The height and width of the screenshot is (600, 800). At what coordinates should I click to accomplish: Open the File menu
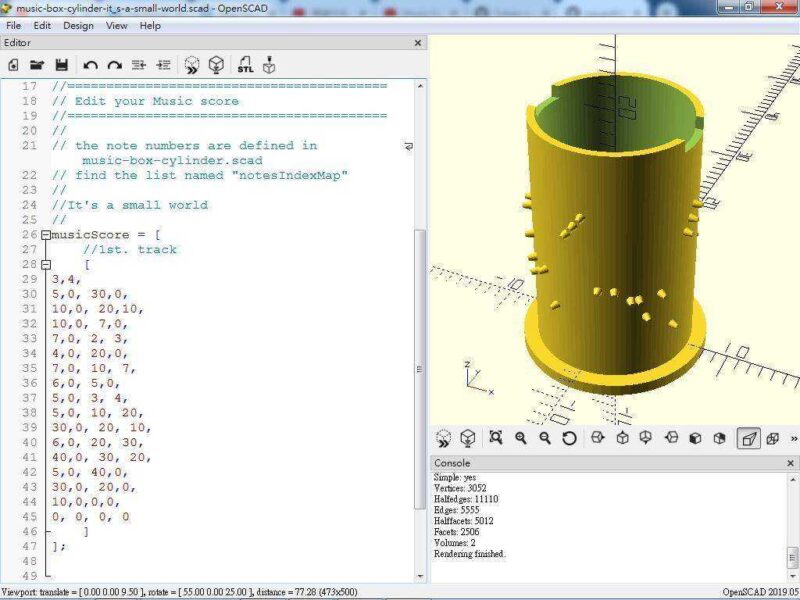click(14, 26)
